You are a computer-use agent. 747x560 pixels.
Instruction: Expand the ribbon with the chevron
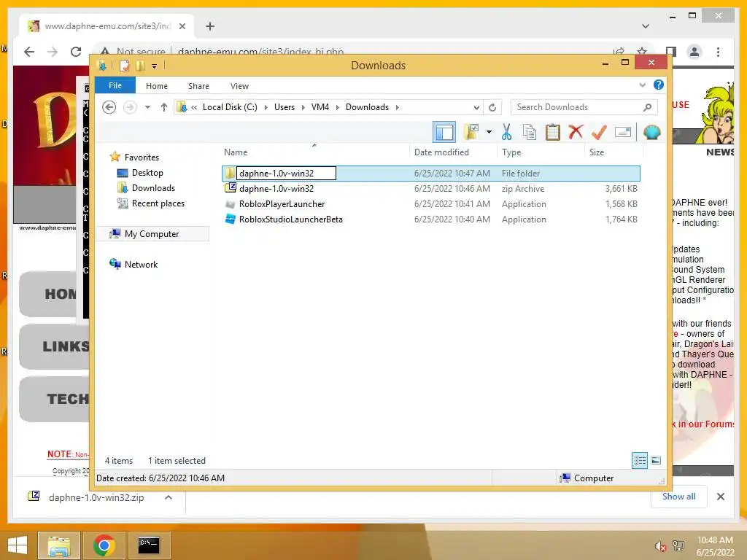click(642, 85)
